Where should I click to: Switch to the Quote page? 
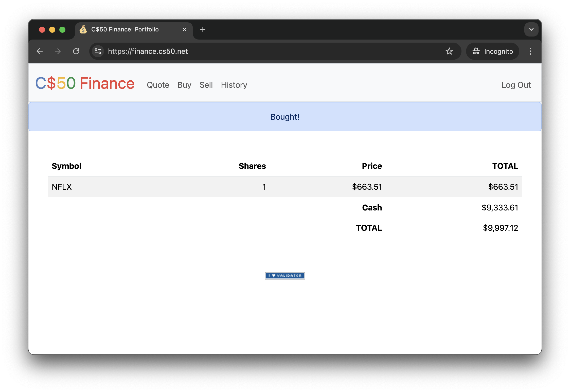tap(158, 85)
